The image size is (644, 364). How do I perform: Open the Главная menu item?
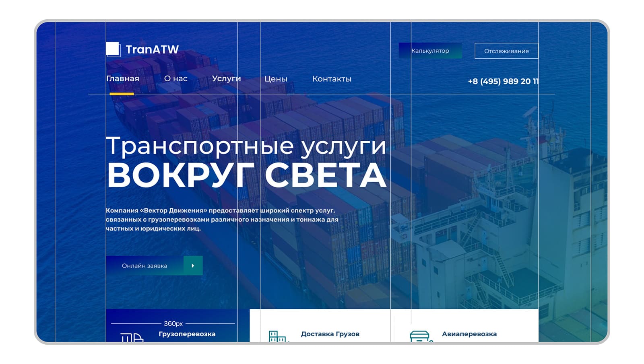(x=122, y=79)
